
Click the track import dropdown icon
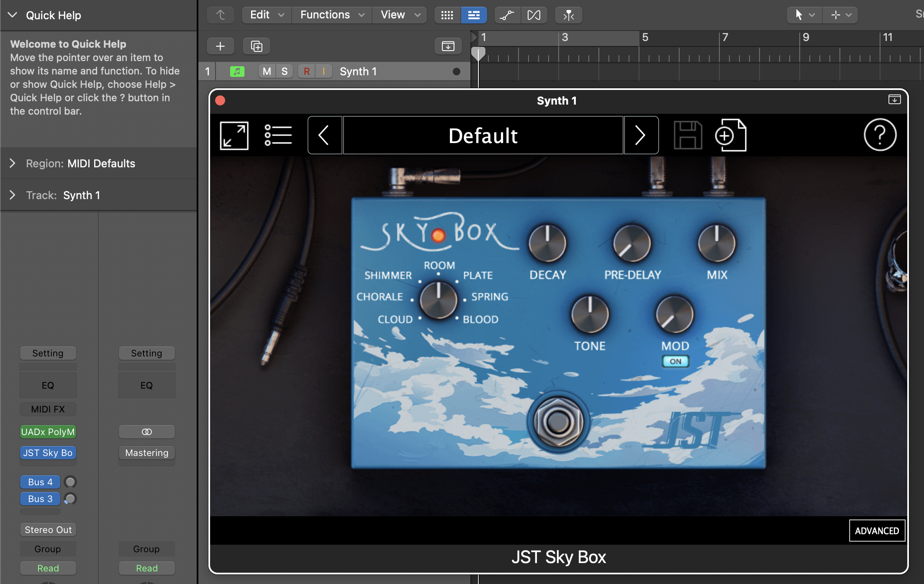[x=448, y=46]
